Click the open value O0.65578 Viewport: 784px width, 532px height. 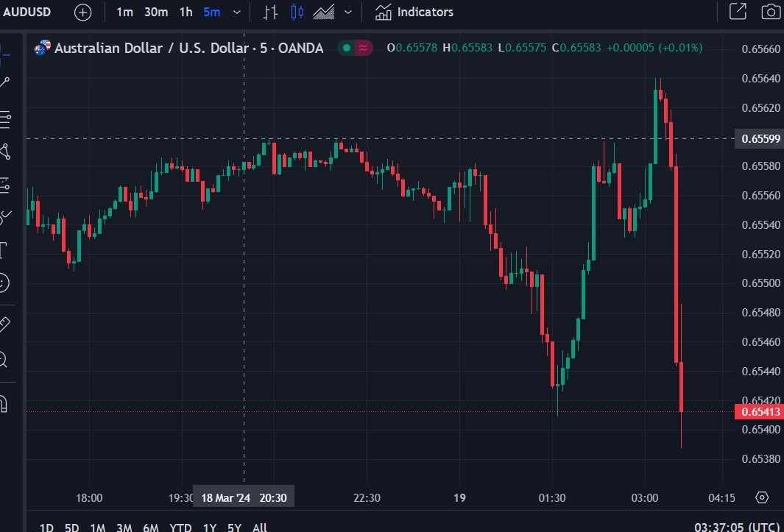(412, 48)
